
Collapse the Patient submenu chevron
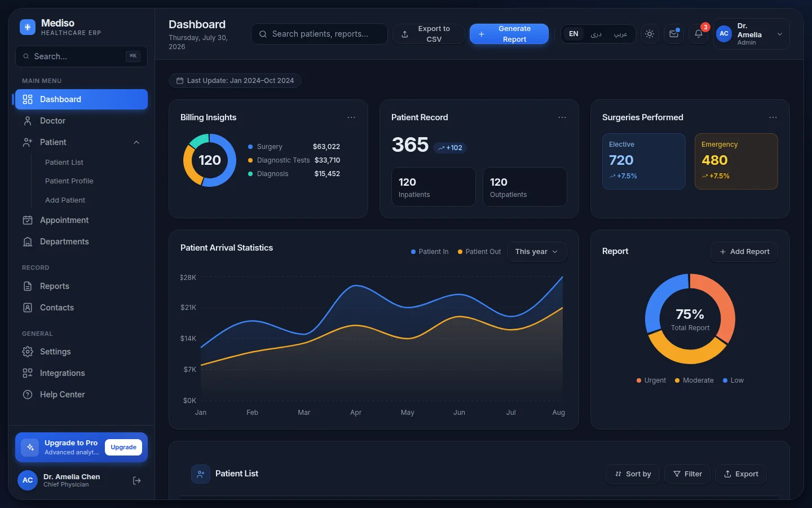136,142
